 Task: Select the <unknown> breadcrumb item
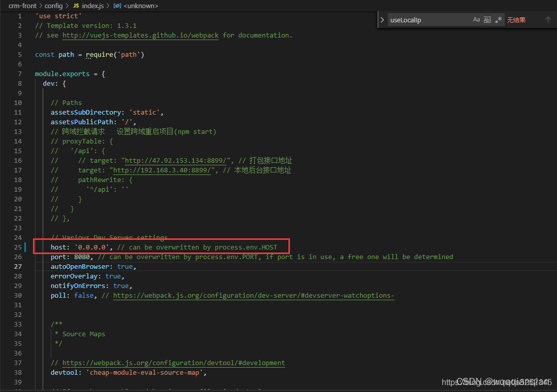pos(141,6)
